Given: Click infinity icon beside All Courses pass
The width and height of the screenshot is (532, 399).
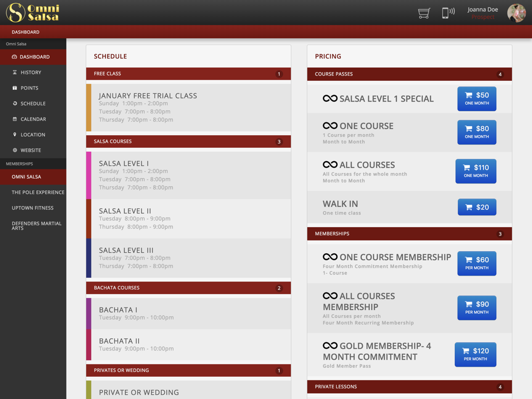Looking at the screenshot, I should click(330, 164).
